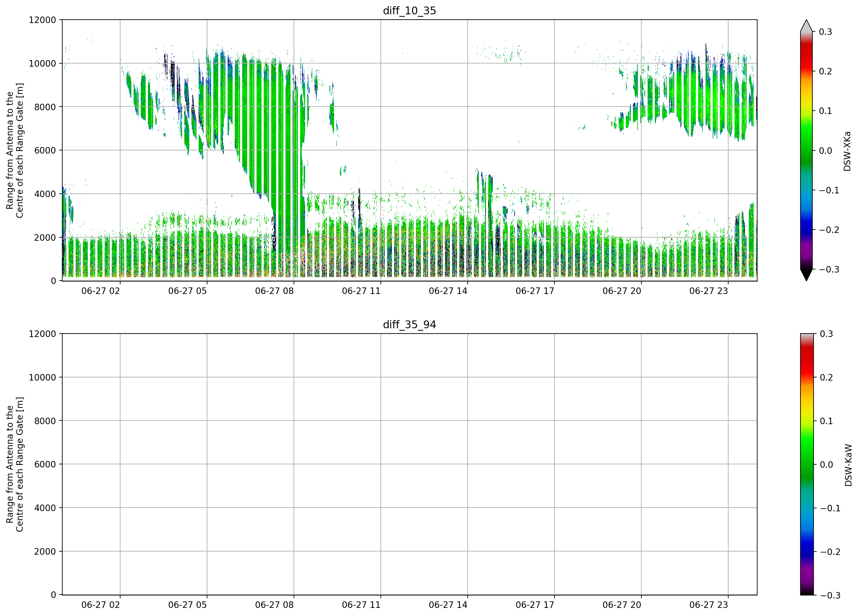
Task: Click the "4000" tick of the diff_10_35 plot
Action: point(45,194)
